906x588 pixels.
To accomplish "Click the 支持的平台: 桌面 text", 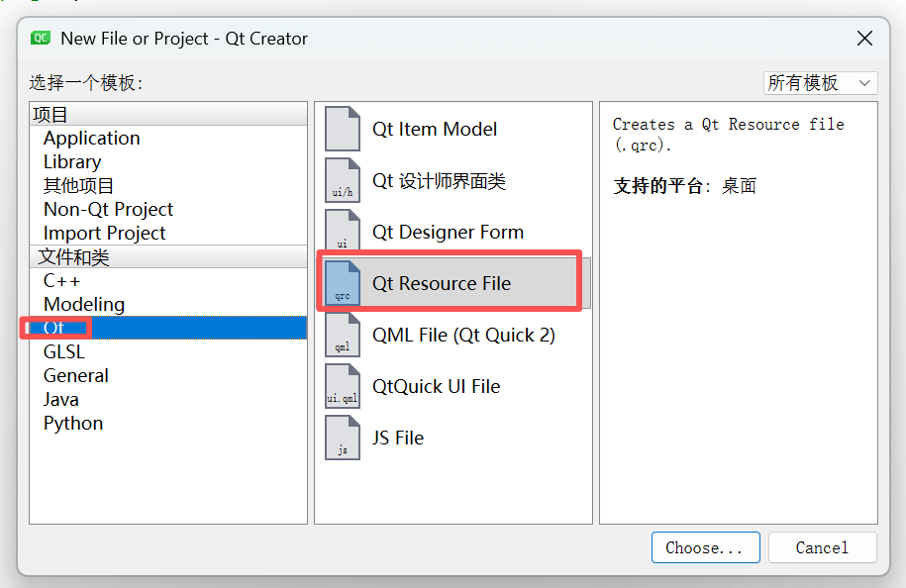I will (685, 186).
